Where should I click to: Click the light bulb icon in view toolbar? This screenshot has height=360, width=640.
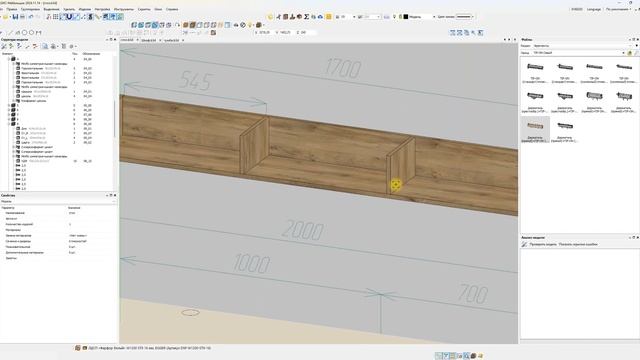click(250, 25)
